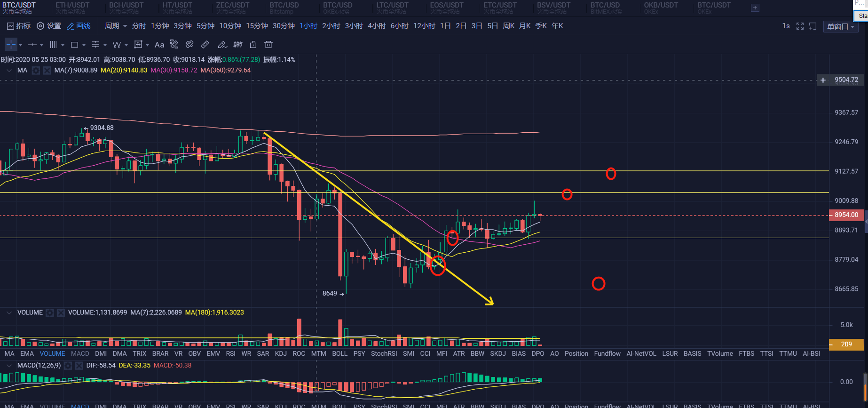Expand the rectangle tool dropdown arrow
The height and width of the screenshot is (408, 868).
[x=84, y=45]
